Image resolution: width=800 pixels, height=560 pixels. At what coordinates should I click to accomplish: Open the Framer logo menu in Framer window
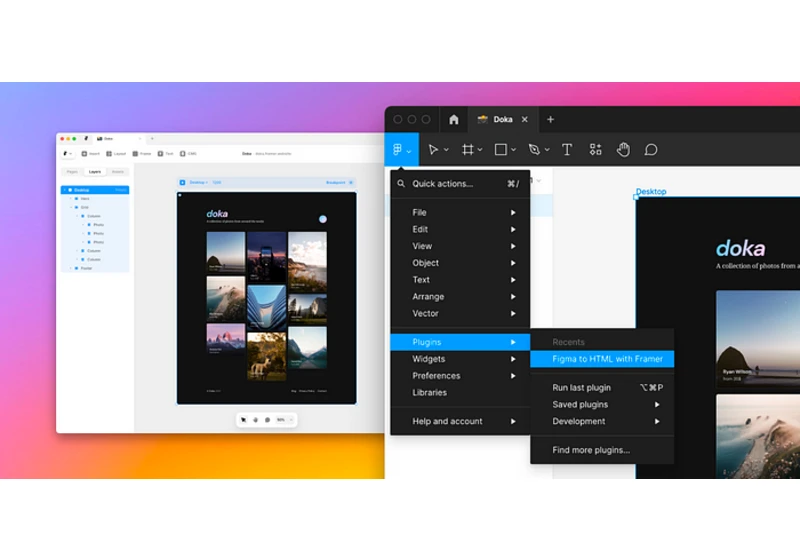[66, 154]
